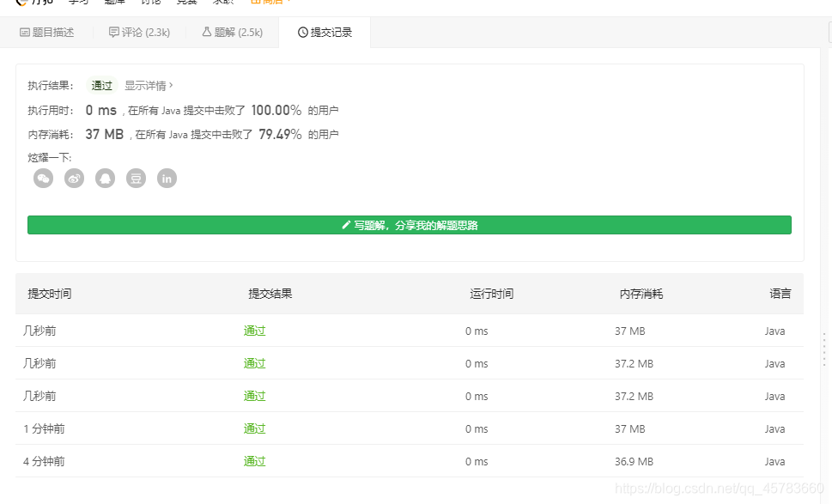Click the 4 分钟前 time cell

pos(44,462)
